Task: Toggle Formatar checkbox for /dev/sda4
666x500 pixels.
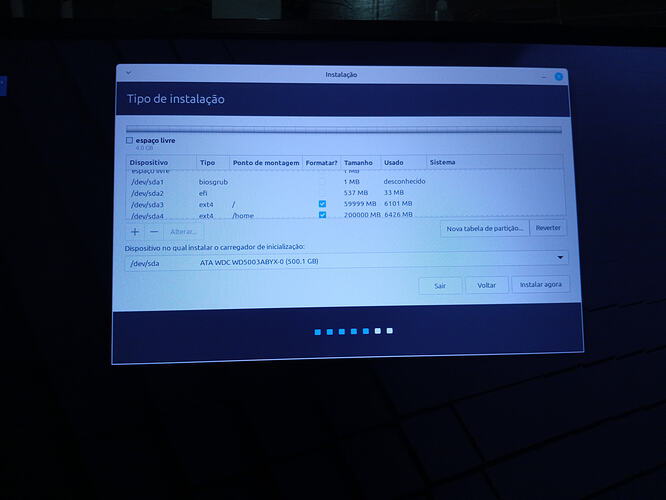Action: coord(322,215)
